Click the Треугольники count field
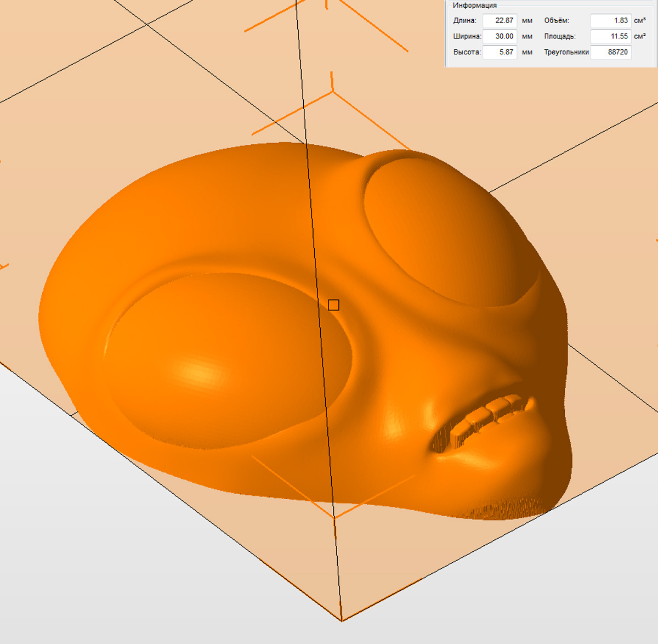 (x=611, y=53)
